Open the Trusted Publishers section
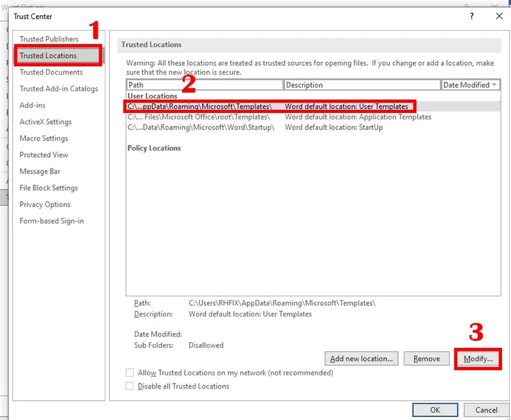The image size is (511, 420). (x=49, y=39)
